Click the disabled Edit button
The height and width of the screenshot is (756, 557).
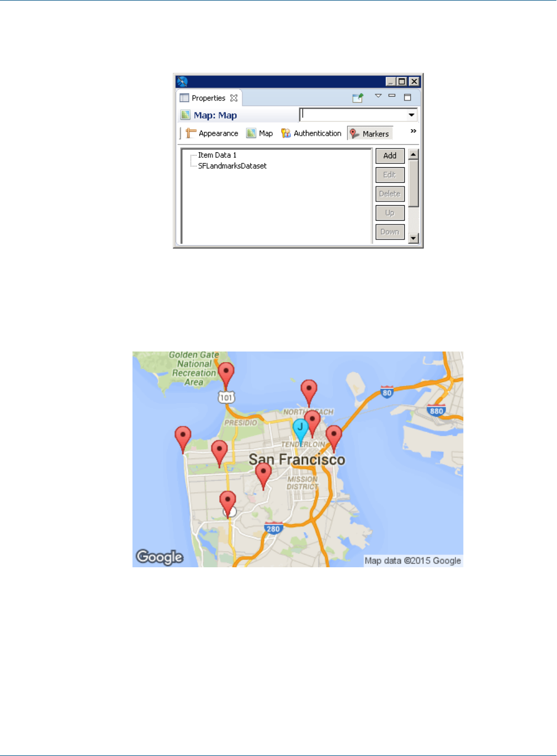point(390,175)
